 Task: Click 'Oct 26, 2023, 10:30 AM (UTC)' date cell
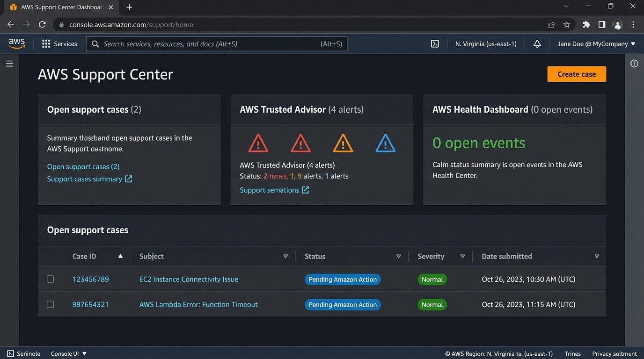[x=528, y=279]
